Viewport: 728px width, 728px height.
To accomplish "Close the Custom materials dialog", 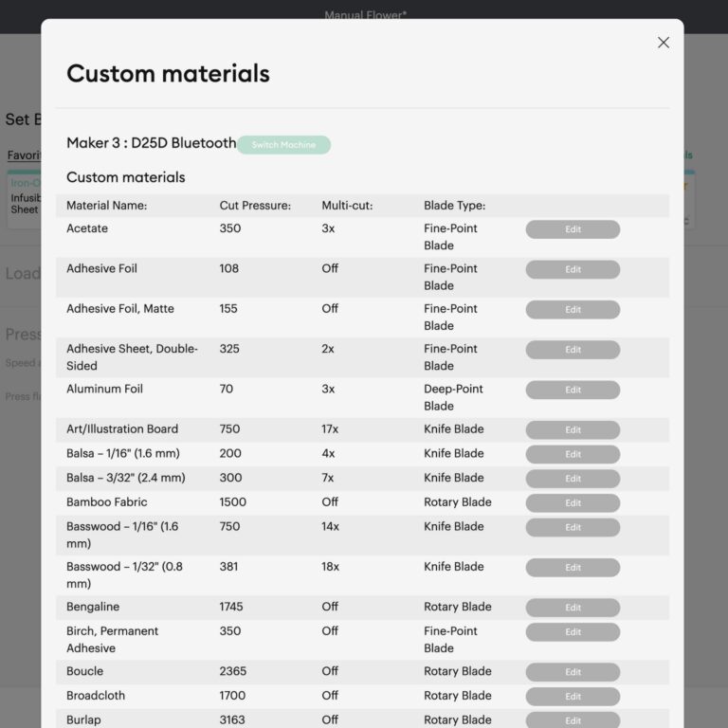I will coord(664,43).
